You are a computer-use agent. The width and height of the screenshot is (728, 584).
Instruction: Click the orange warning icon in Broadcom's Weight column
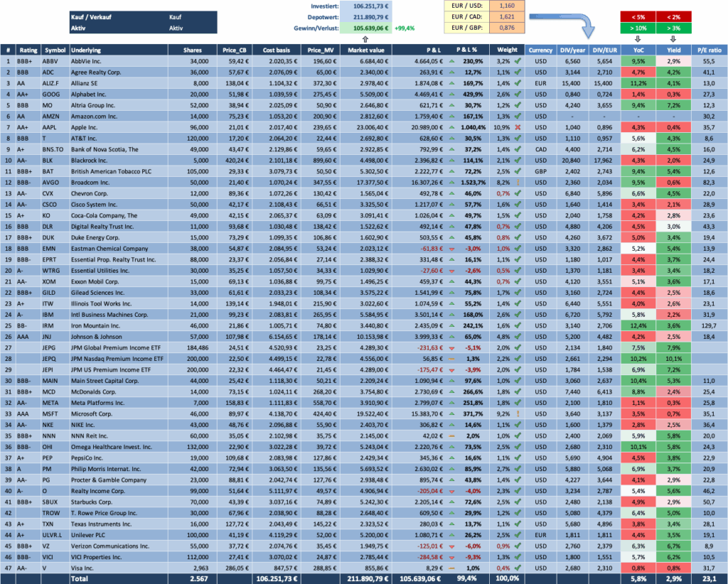click(x=517, y=183)
